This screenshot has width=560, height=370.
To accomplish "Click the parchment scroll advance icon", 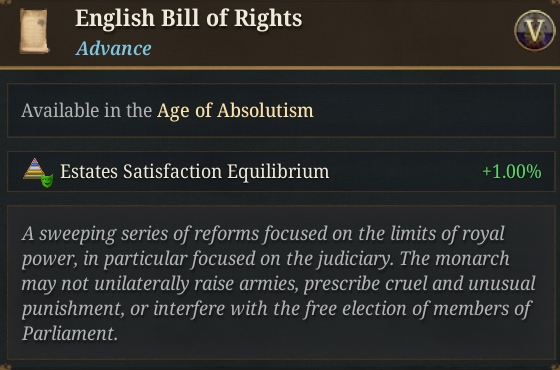I will (34, 31).
